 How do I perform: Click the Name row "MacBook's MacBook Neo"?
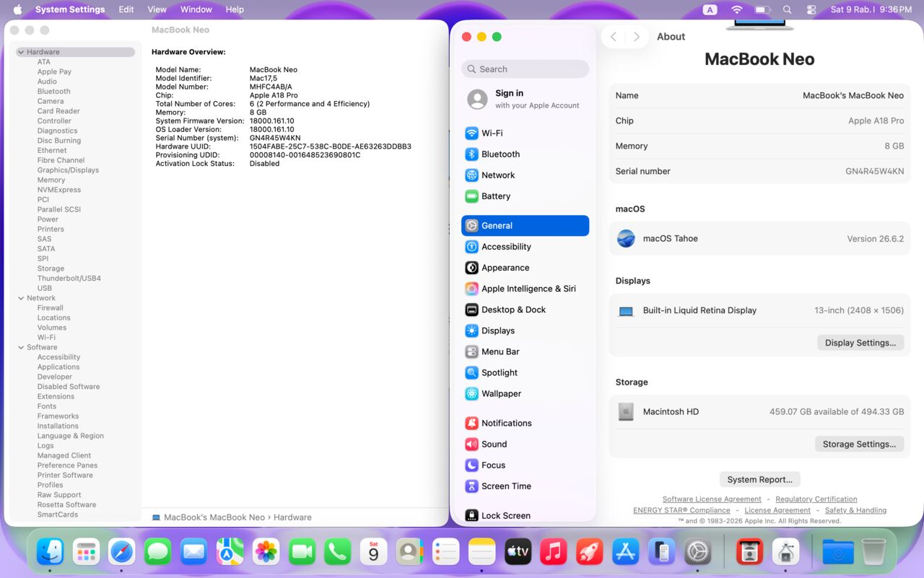759,95
